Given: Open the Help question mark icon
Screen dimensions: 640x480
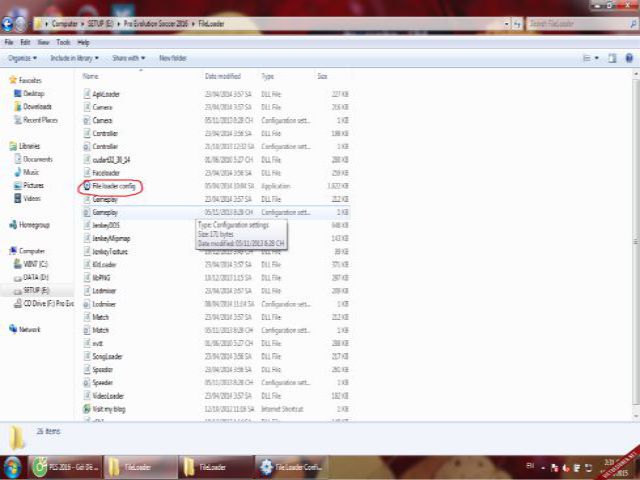Looking at the screenshot, I should tap(629, 58).
